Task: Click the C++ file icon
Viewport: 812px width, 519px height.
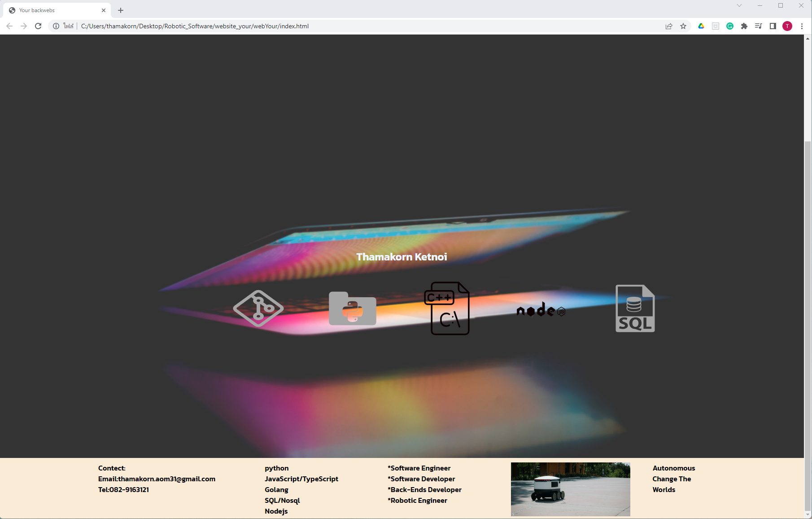Action: tap(447, 308)
